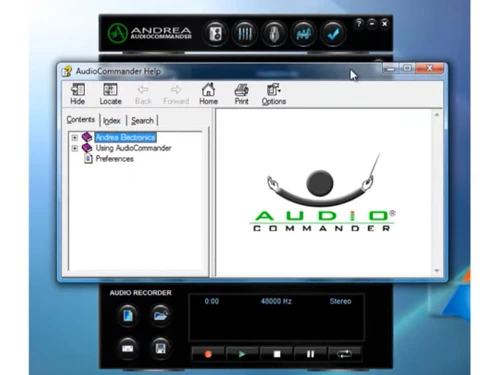
Task: Pause playback with the pause button
Action: [310, 354]
